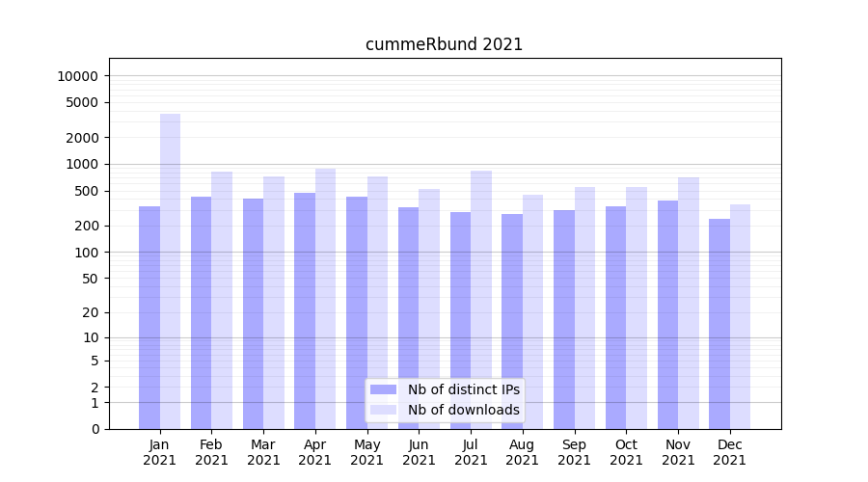Viewport: 868px width, 482px height.
Task: Click the Aug 2021 distinct IPs bar
Action: coord(512,321)
